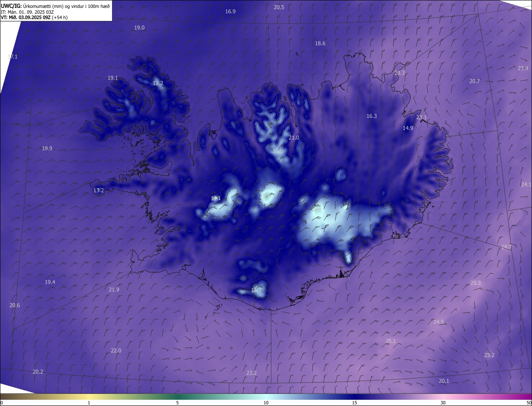Click the map value 20.2
532x406 pixels.
pyautogui.click(x=38, y=372)
